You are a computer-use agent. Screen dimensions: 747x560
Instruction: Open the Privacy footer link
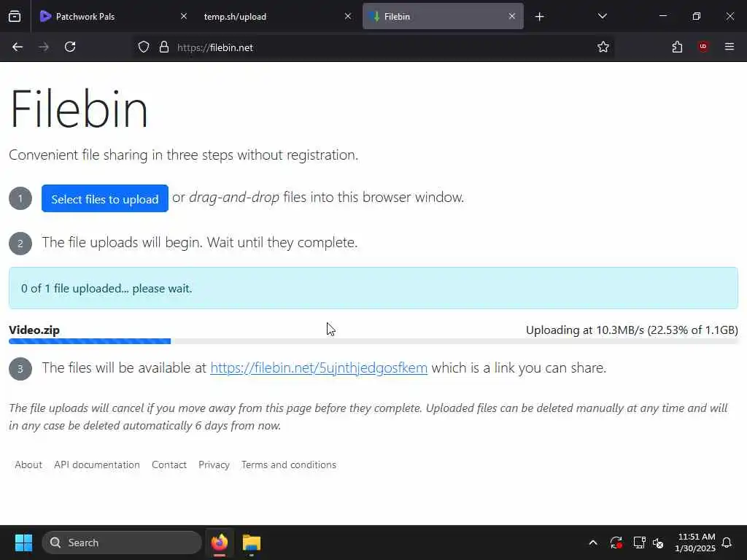pos(214,464)
